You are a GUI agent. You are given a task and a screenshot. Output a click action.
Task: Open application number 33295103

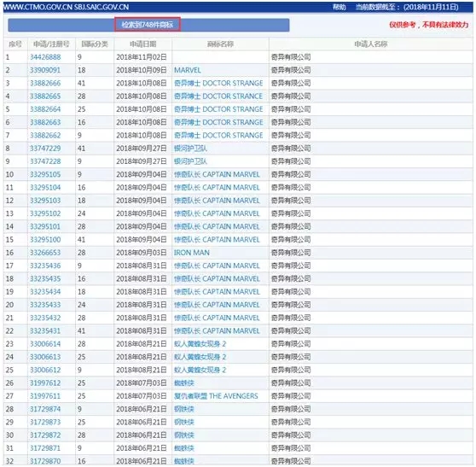[x=45, y=201]
